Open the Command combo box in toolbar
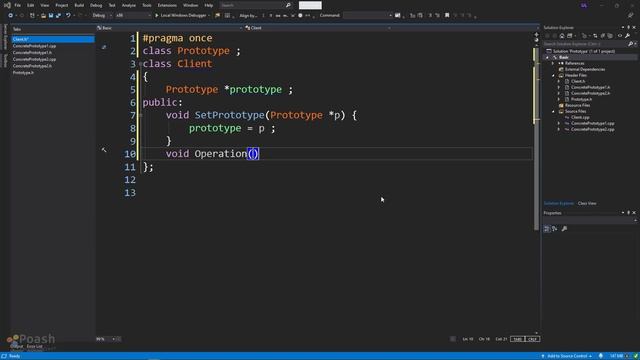 pos(367,16)
